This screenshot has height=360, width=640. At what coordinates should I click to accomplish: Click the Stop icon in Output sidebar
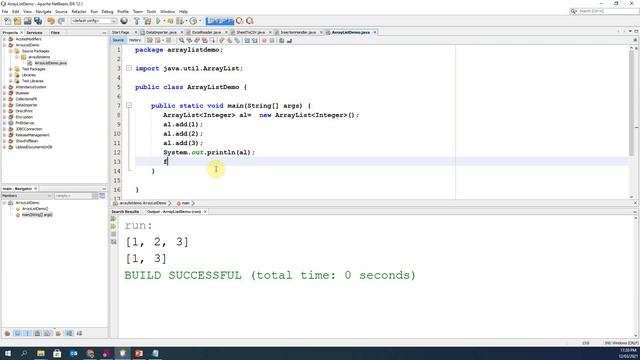pyautogui.click(x=113, y=234)
